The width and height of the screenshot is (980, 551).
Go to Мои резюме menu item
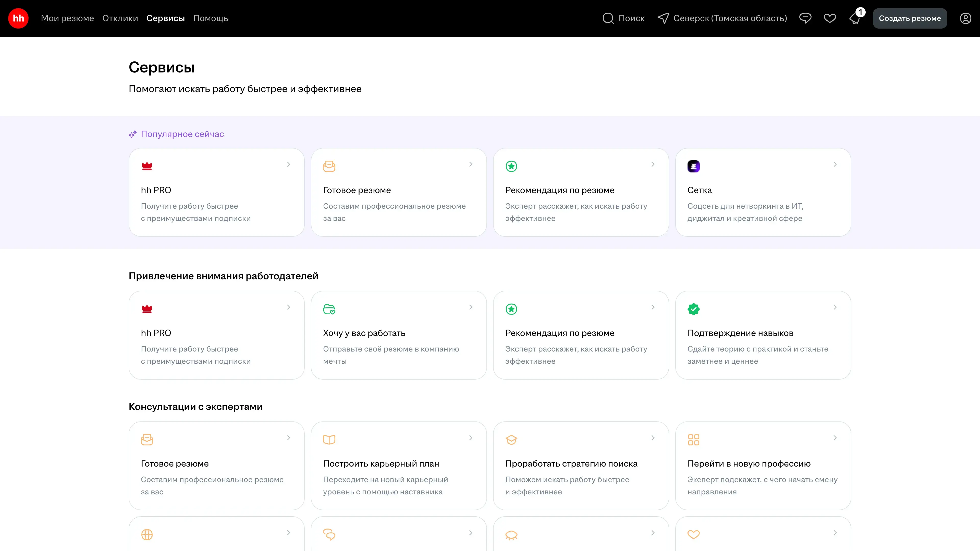(67, 18)
